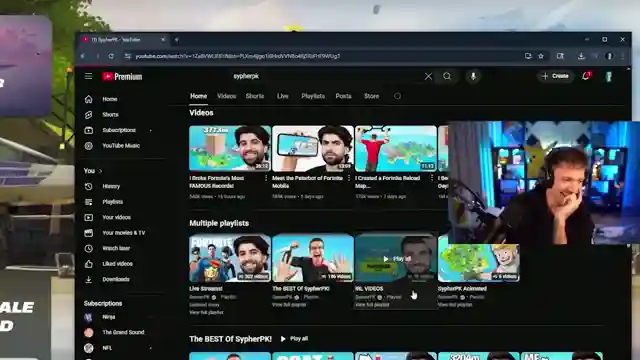Open Your movies & TV
The width and height of the screenshot is (640, 360).
pyautogui.click(x=124, y=233)
